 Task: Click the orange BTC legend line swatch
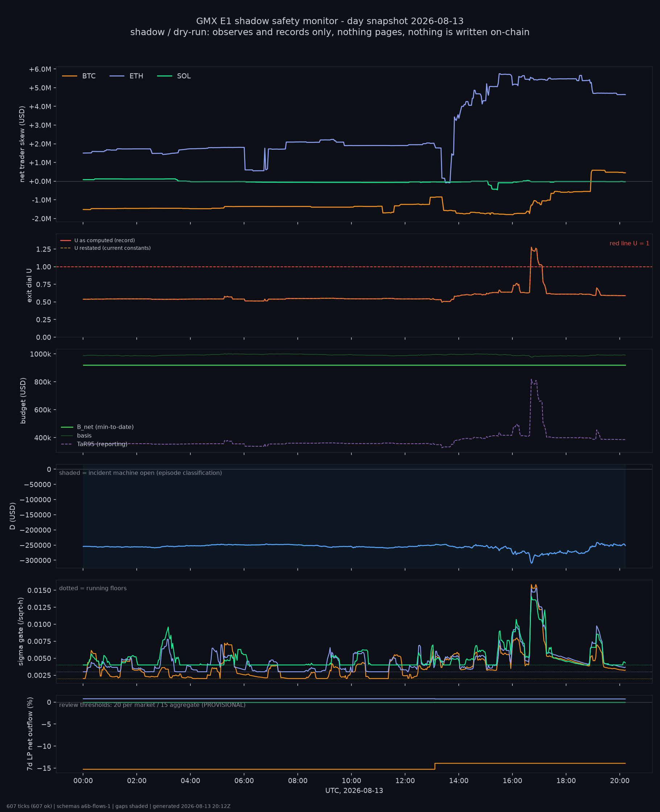click(70, 76)
